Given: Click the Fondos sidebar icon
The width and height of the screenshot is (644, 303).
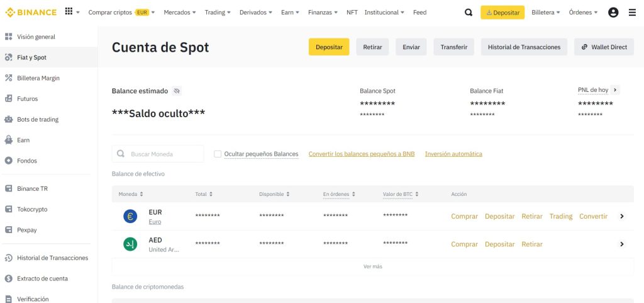Looking at the screenshot, I should pyautogui.click(x=9, y=161).
